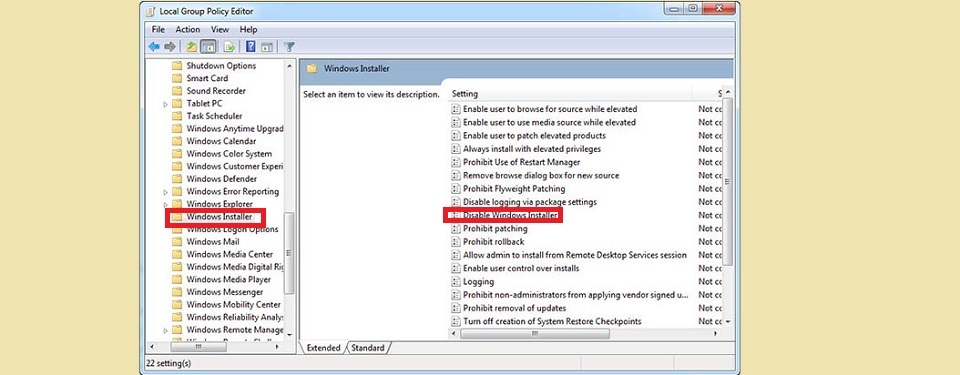Click the Forward arrow toolbar icon

click(x=170, y=47)
